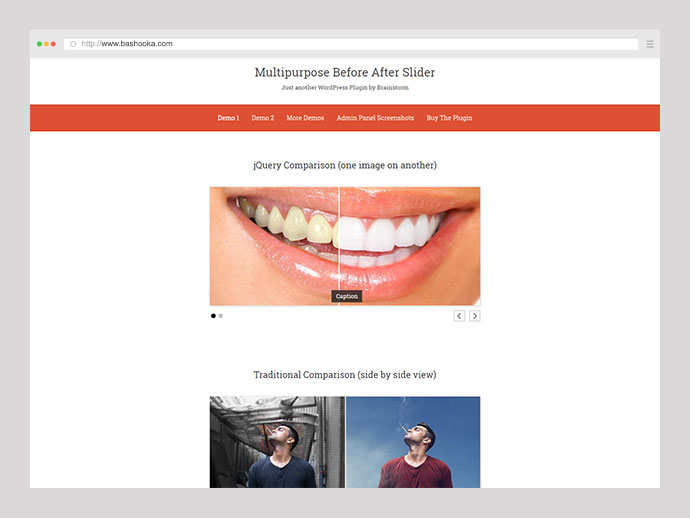
Task: Open the Demo 2 menu item
Action: [263, 118]
